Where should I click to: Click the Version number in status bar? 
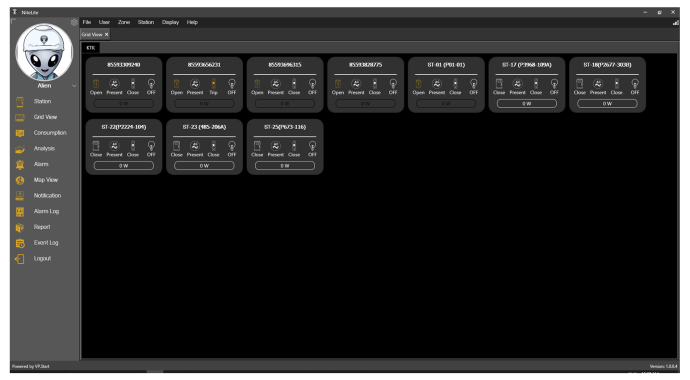point(664,366)
